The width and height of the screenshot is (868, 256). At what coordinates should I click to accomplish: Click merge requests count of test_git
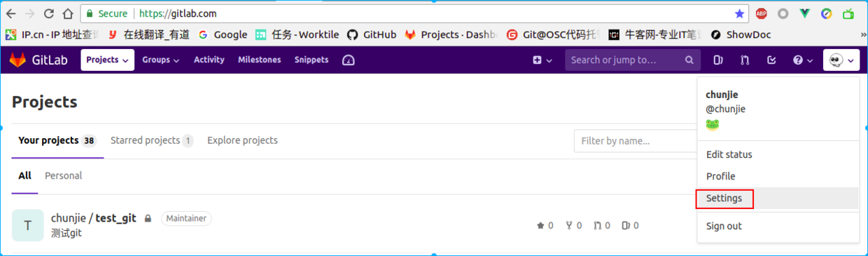[601, 225]
